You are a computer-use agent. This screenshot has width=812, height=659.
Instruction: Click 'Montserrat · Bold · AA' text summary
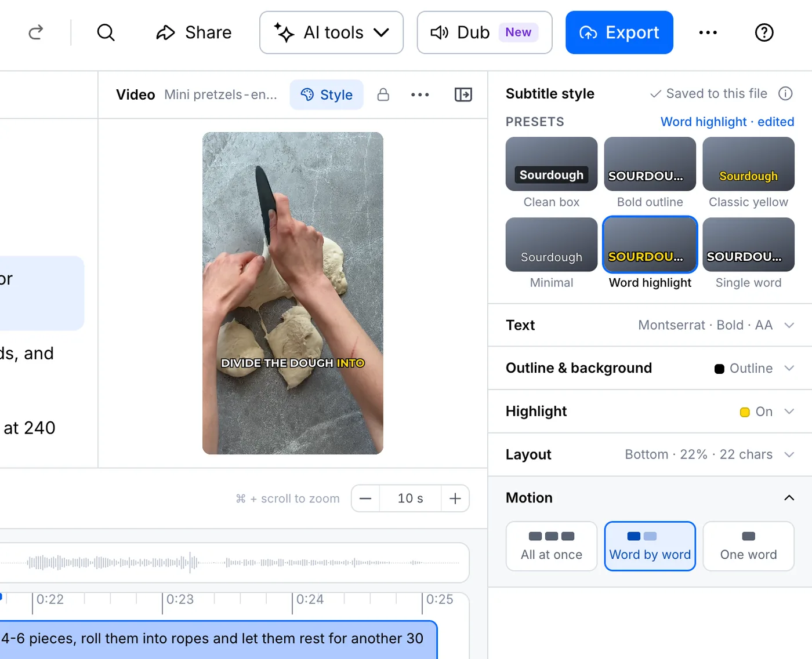(x=705, y=325)
